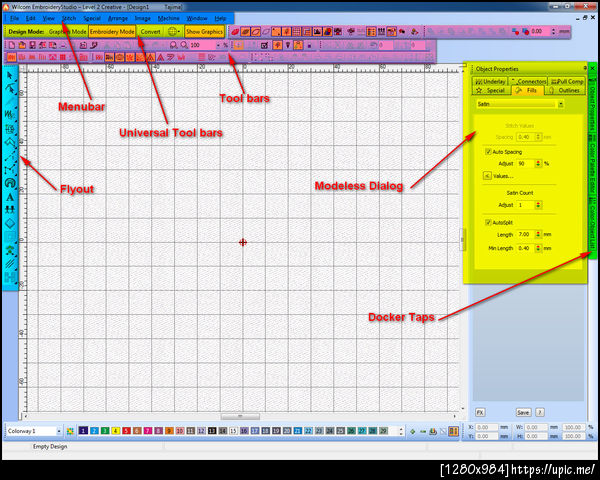Screen dimensions: 600x480
Task: Select the diamond shape tool
Action: point(10,224)
